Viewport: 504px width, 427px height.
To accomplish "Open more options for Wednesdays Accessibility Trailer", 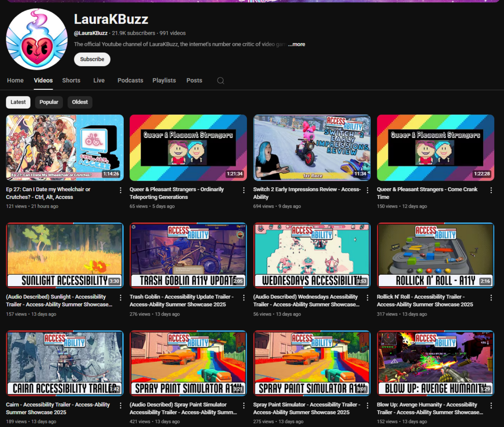I will point(368,298).
